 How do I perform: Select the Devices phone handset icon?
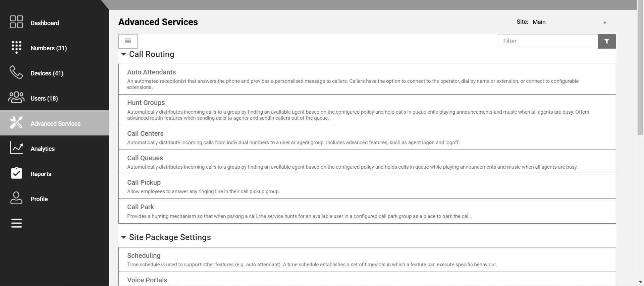pos(16,72)
